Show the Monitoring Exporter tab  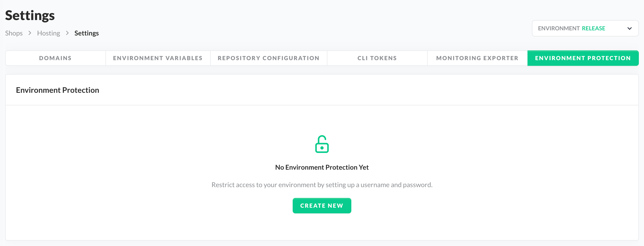[477, 58]
